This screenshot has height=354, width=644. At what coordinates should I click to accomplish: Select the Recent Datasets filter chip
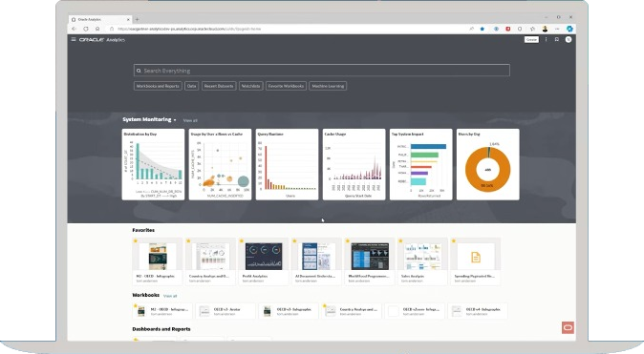point(219,86)
